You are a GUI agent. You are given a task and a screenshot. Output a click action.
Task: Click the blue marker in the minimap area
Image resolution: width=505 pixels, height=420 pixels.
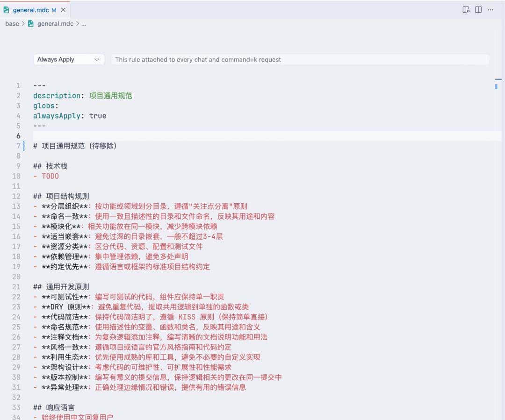pyautogui.click(x=497, y=86)
